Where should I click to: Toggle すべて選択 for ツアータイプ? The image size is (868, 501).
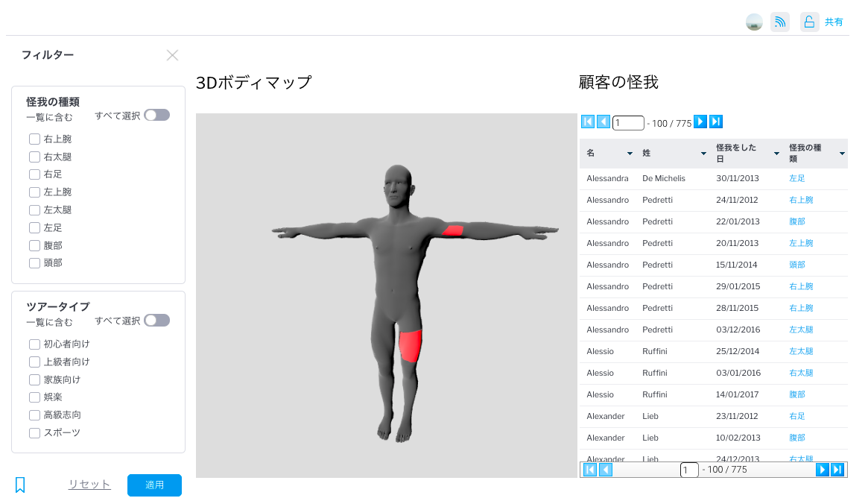point(156,321)
